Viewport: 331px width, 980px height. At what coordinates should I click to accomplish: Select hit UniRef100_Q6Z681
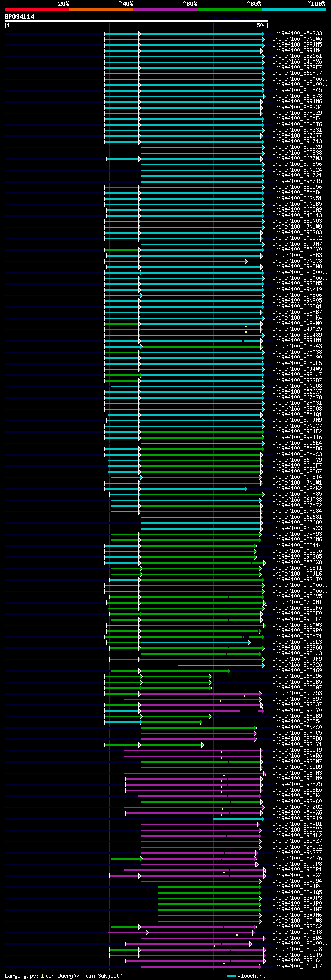point(297,517)
